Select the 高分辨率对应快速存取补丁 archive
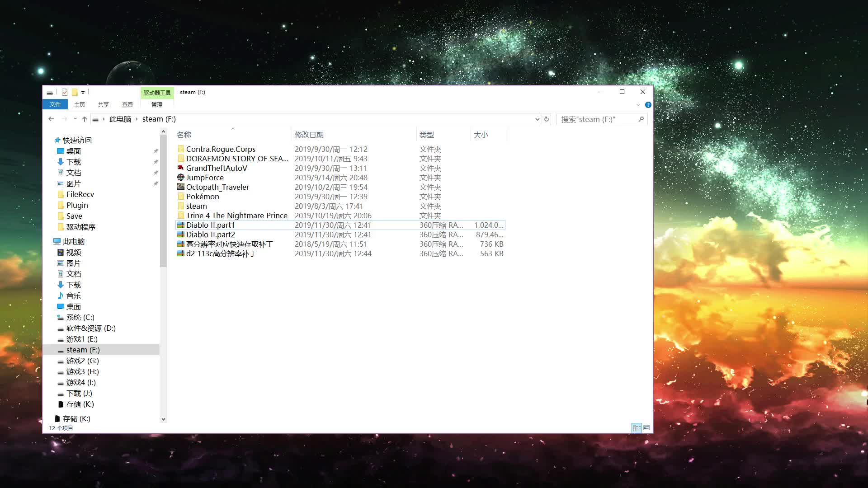The image size is (868, 488). tap(229, 244)
